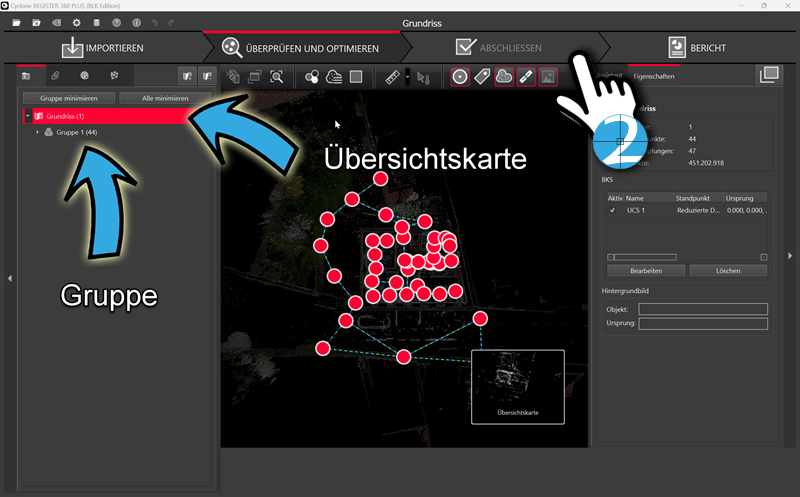Click the Reduzierte D... Standpunkt cell
The height and width of the screenshot is (497, 800).
click(698, 210)
